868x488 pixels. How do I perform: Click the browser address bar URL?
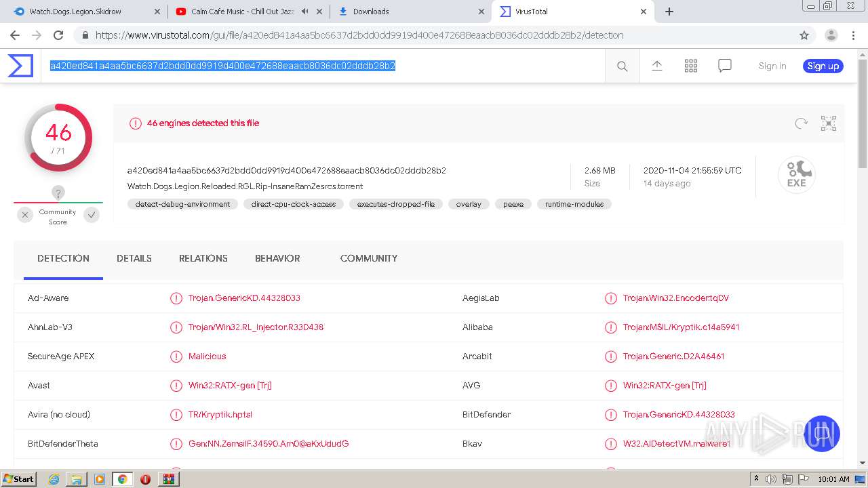point(359,35)
